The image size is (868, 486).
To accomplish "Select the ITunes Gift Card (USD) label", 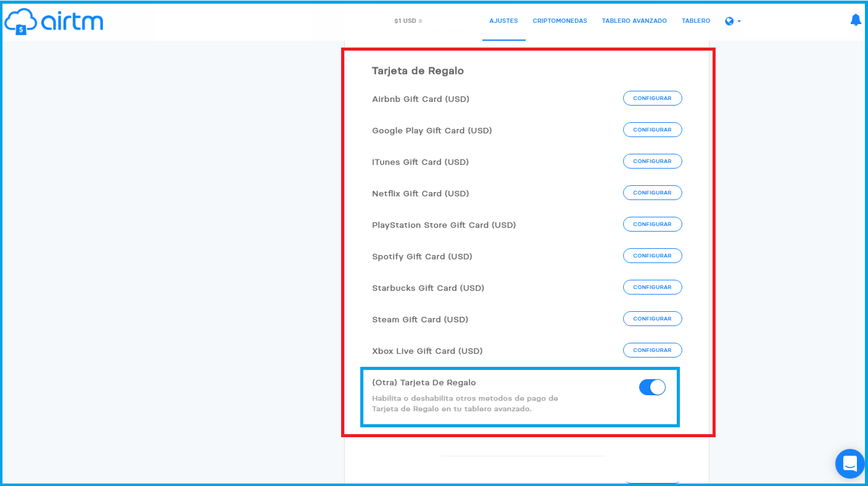I will click(420, 162).
